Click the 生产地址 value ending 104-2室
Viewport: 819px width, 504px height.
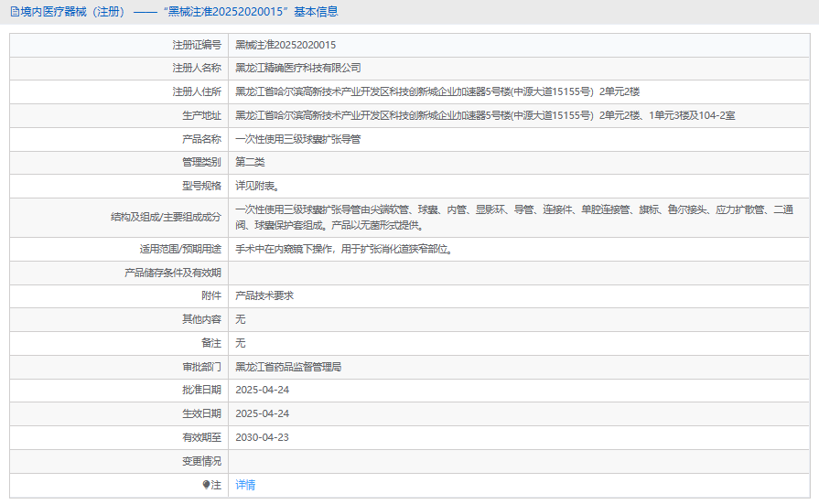point(485,115)
